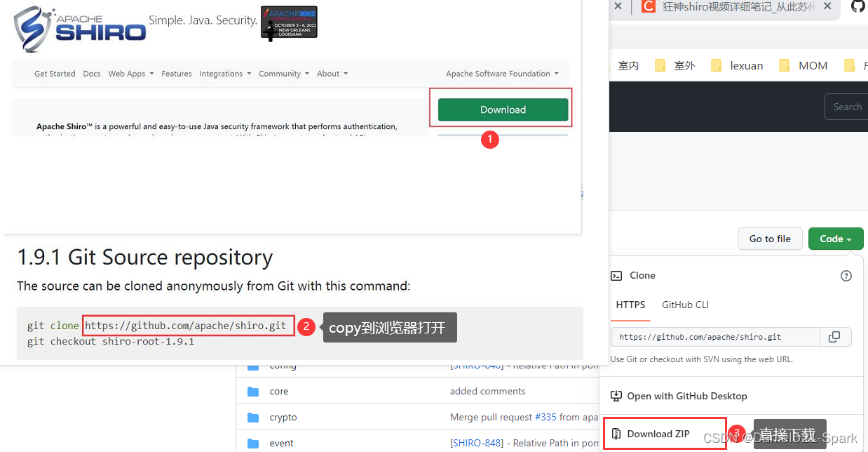Open the event folder
The image size is (868, 452).
[282, 443]
